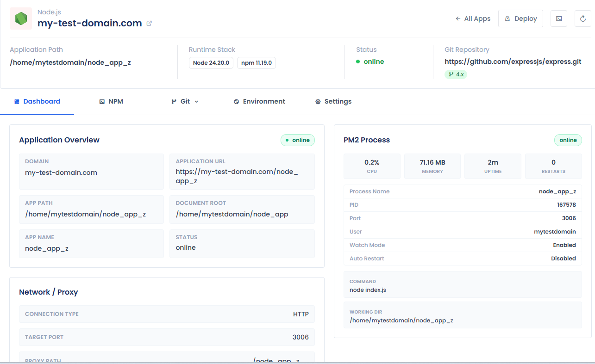Click the PID value 167578
This screenshot has width=595, height=364.
pyautogui.click(x=566, y=205)
